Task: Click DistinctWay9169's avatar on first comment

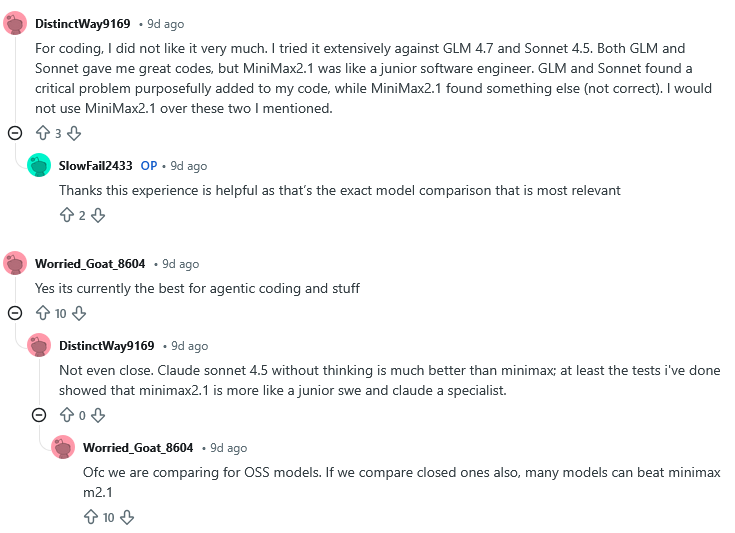Action: pyautogui.click(x=15, y=24)
